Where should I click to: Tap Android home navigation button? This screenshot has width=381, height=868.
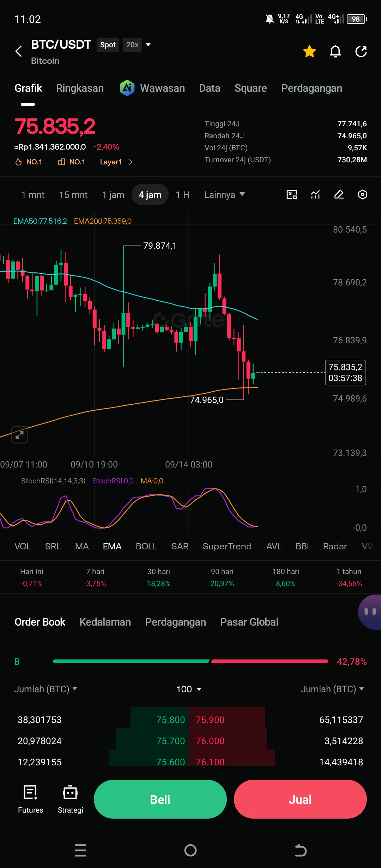(x=190, y=850)
